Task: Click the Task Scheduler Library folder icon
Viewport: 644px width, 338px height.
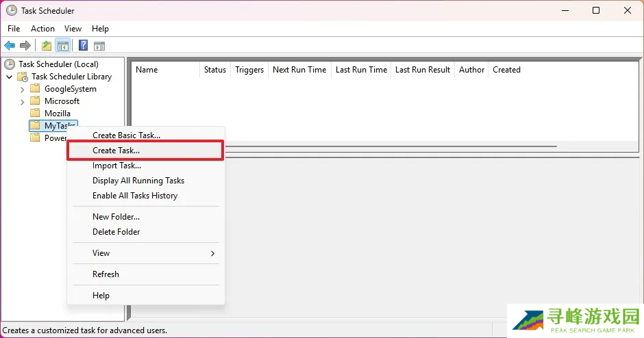Action: 22,77
